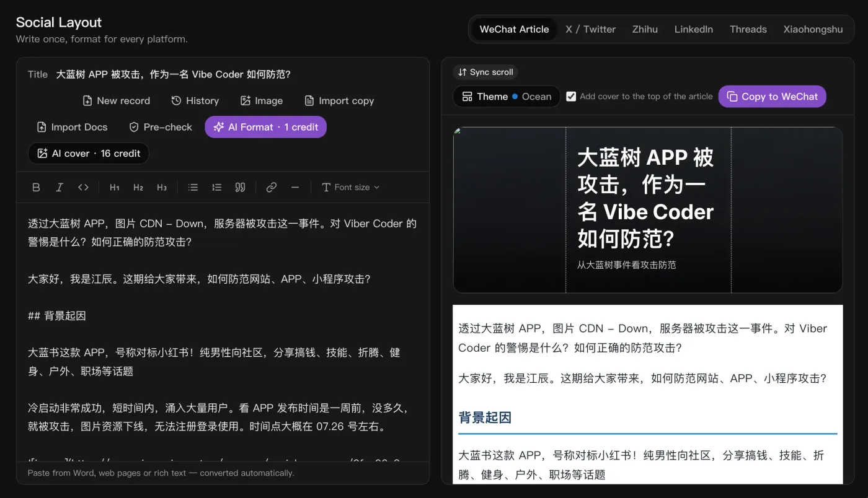Apply H1 heading style
This screenshot has height=498, width=868.
coord(115,187)
